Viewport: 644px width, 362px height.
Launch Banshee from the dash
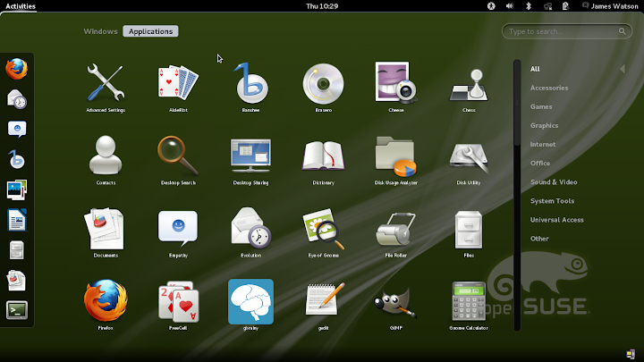(17, 160)
